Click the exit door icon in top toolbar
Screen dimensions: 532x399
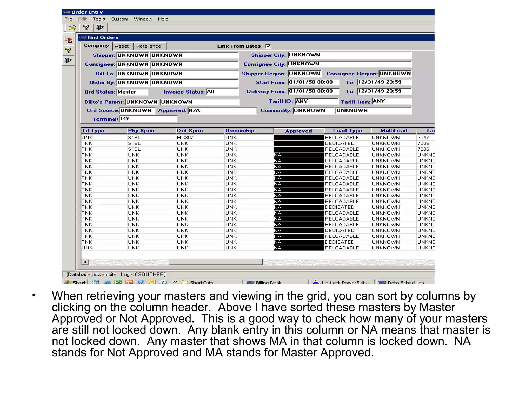coord(100,28)
